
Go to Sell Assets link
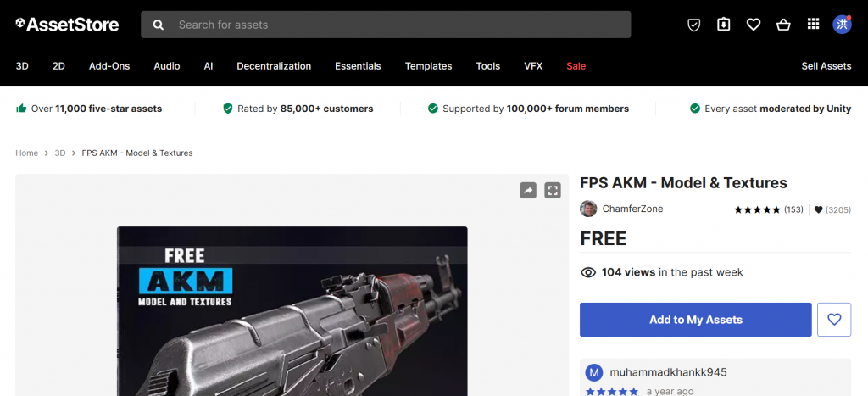[826, 66]
